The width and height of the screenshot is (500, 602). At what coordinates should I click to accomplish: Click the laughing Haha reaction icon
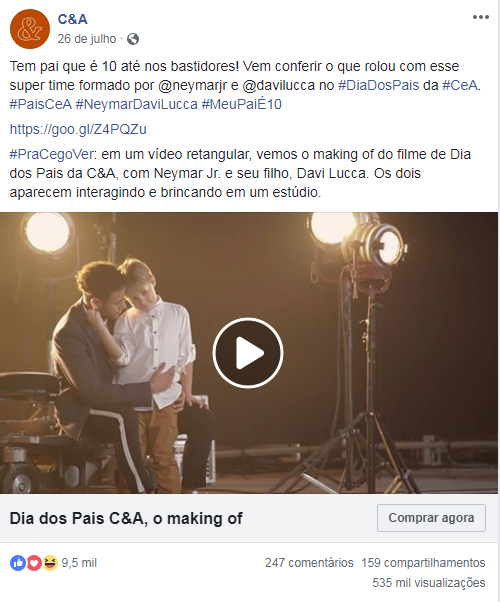tap(50, 563)
